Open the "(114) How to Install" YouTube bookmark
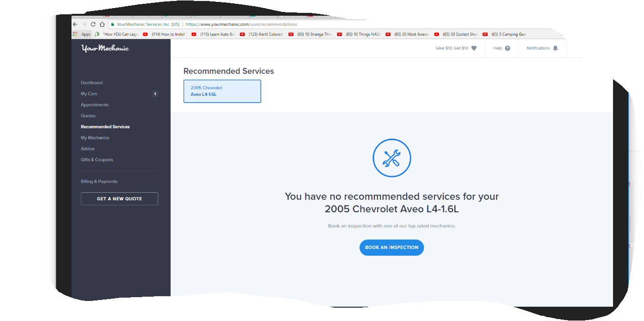Image resolution: width=644 pixels, height=321 pixels. click(164, 34)
